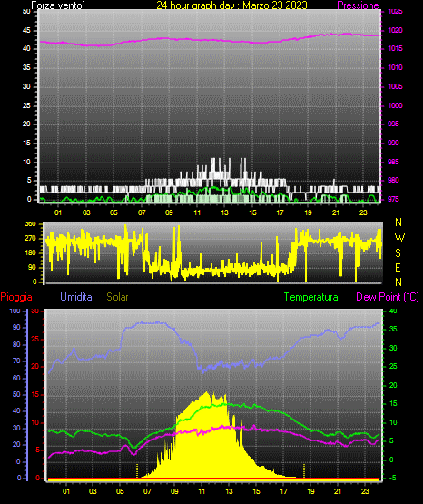The height and width of the screenshot is (504, 423).
Task: Click the 360 value on direction axis
Action: [30, 224]
